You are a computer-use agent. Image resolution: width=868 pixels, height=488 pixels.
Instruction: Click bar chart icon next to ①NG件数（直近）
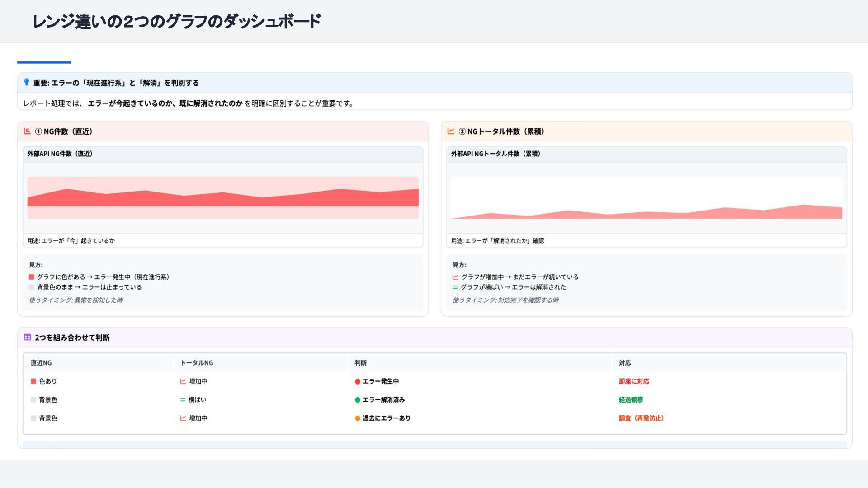point(27,131)
